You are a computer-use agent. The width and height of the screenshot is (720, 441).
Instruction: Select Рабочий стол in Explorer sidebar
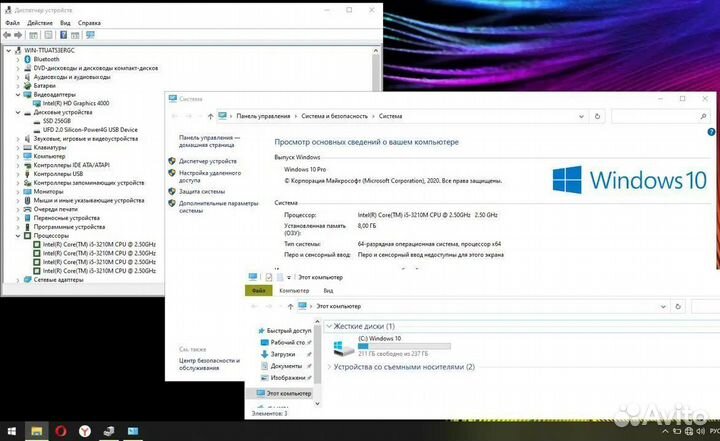[x=286, y=342]
